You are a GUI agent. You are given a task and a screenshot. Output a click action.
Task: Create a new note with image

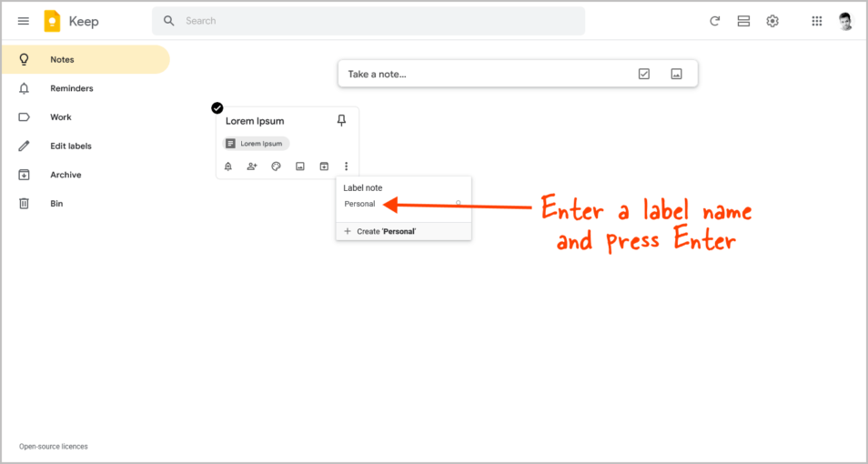pos(676,74)
